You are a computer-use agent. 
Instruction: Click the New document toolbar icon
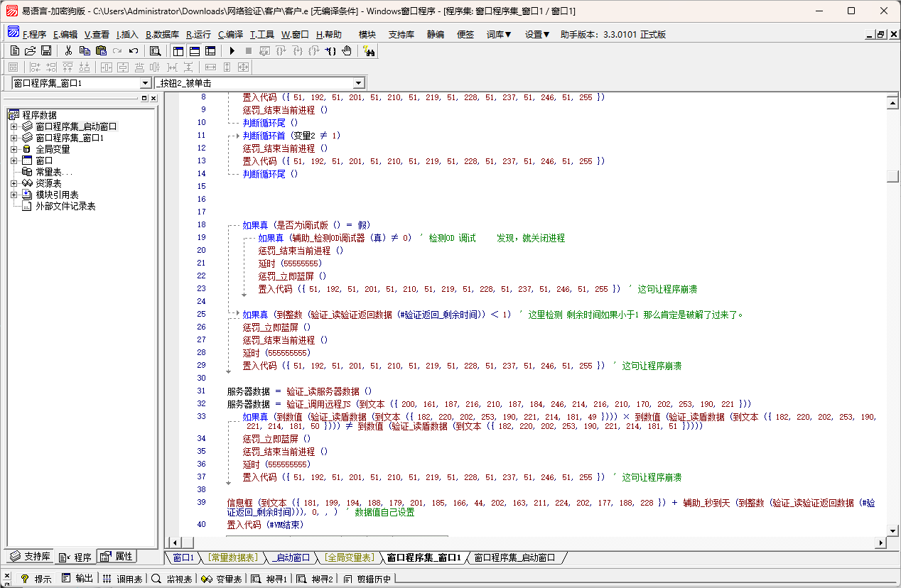pos(14,50)
